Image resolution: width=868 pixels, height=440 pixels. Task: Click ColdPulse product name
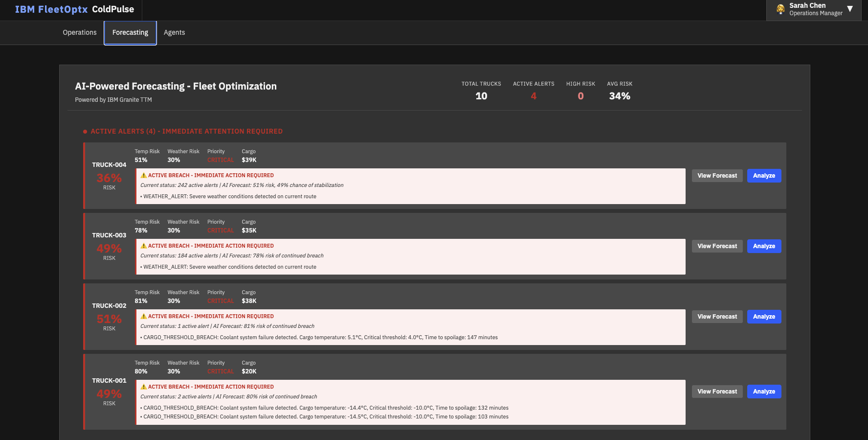pyautogui.click(x=113, y=9)
